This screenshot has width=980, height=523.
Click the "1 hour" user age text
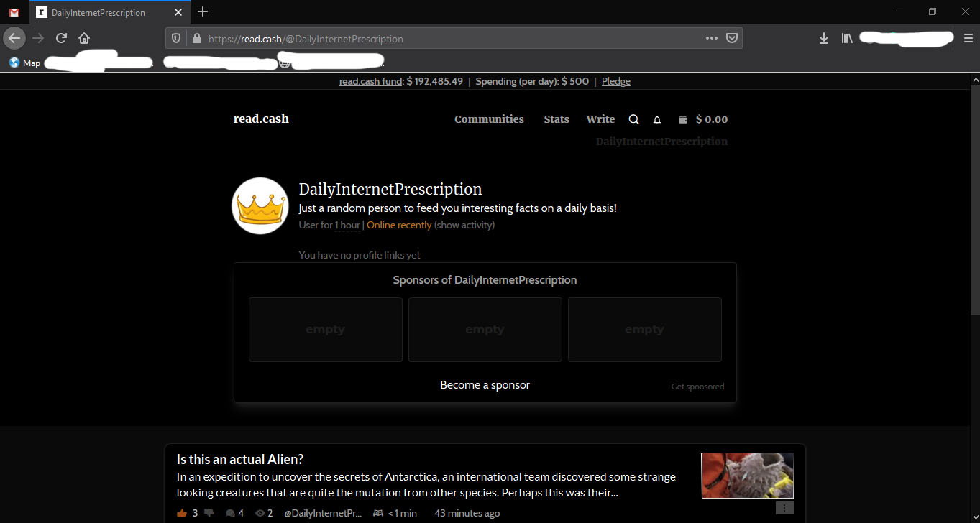point(347,225)
